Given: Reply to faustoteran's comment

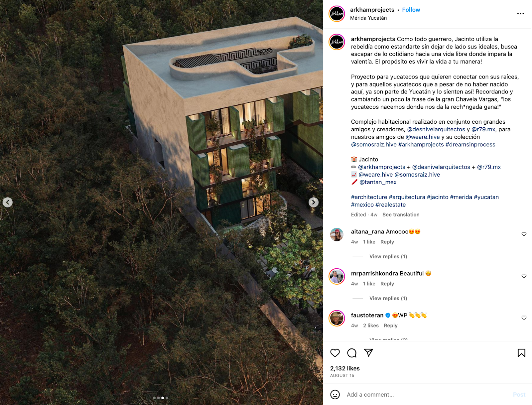Looking at the screenshot, I should click(x=390, y=326).
